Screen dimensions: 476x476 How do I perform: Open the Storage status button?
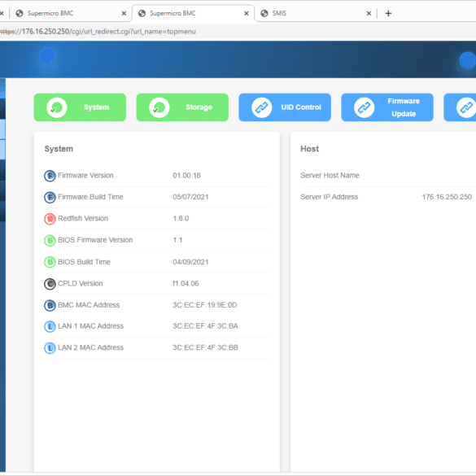[182, 107]
